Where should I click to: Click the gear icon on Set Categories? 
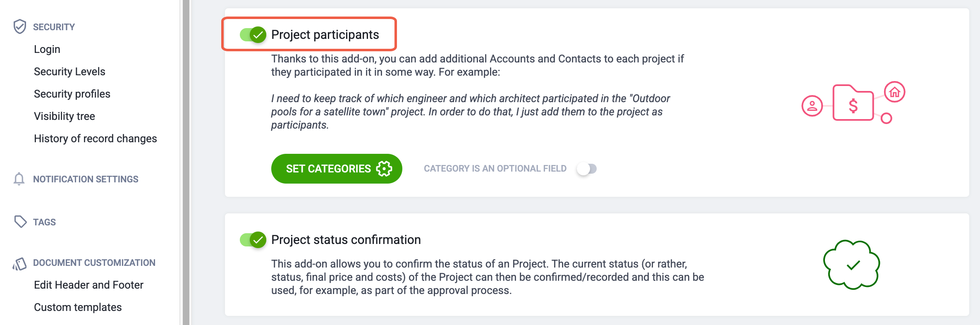(384, 169)
